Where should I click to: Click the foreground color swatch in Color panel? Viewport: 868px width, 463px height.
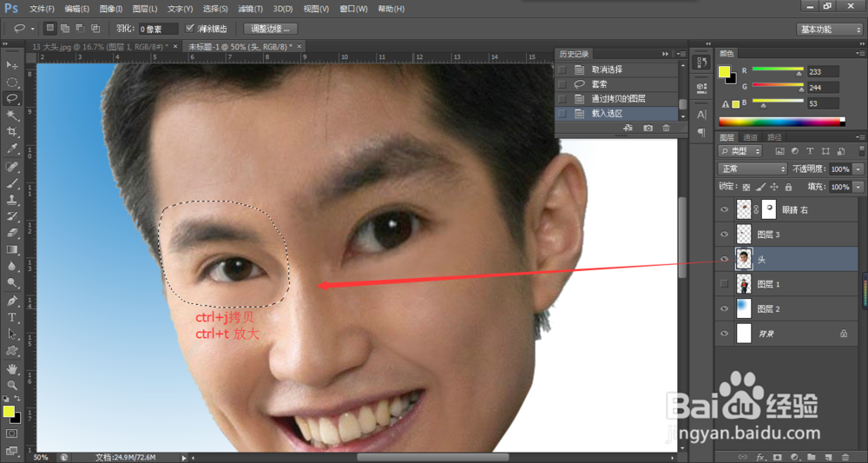724,72
